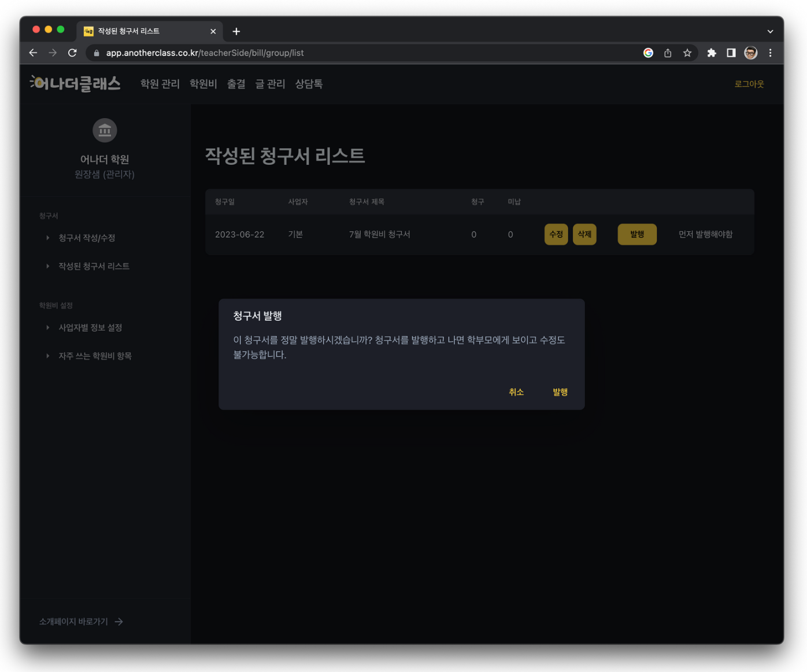Open a new tab with plus icon
This screenshot has width=807, height=672.
pyautogui.click(x=236, y=31)
